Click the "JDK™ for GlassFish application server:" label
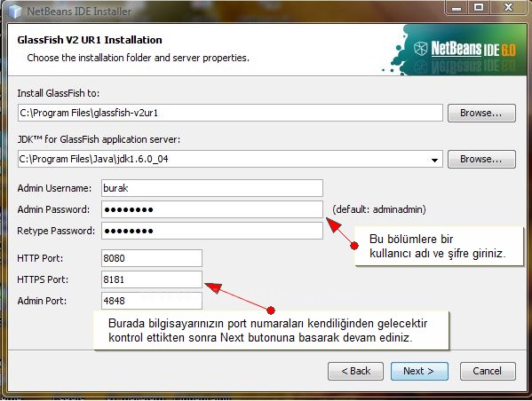532x401 pixels. pyautogui.click(x=99, y=139)
